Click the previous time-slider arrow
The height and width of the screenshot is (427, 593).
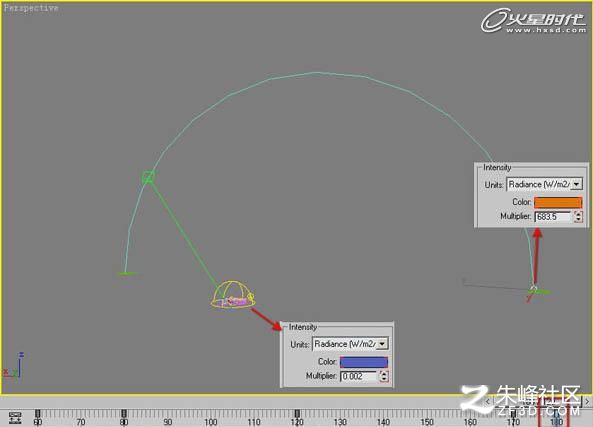coord(488,401)
